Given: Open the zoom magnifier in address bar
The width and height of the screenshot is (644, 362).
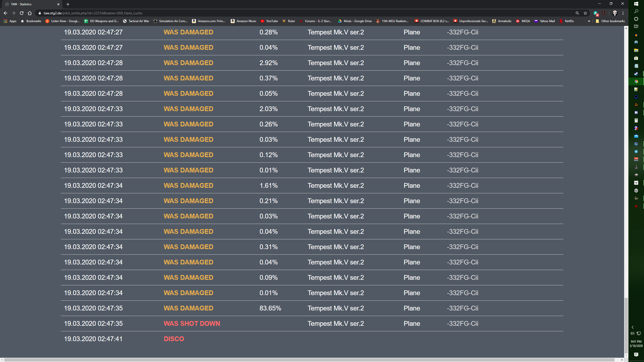Looking at the screenshot, I should [577, 13].
